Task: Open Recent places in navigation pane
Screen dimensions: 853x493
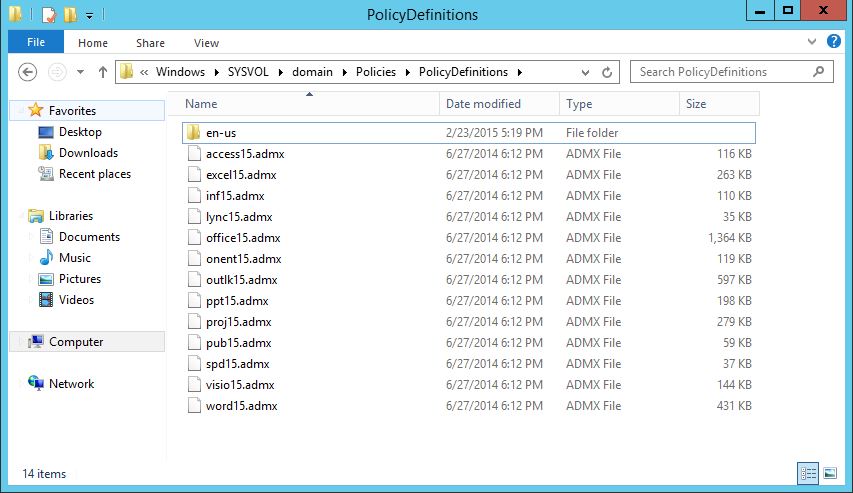Action: (95, 174)
